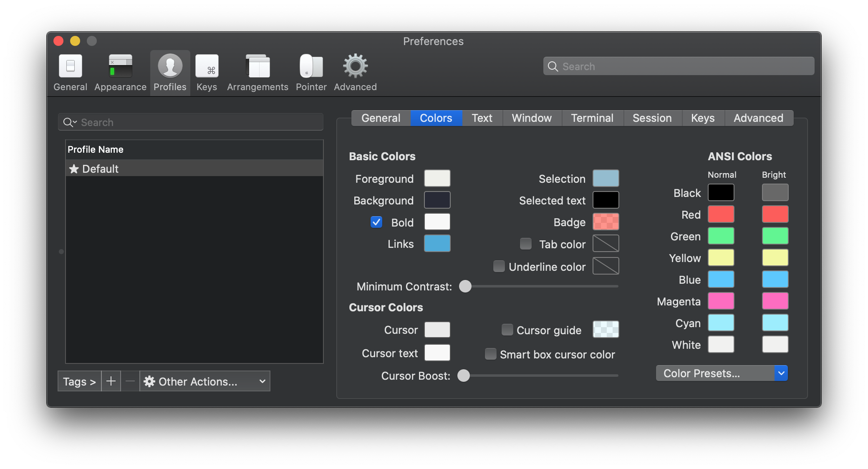
Task: Enable the Tab color checkbox
Action: (526, 244)
